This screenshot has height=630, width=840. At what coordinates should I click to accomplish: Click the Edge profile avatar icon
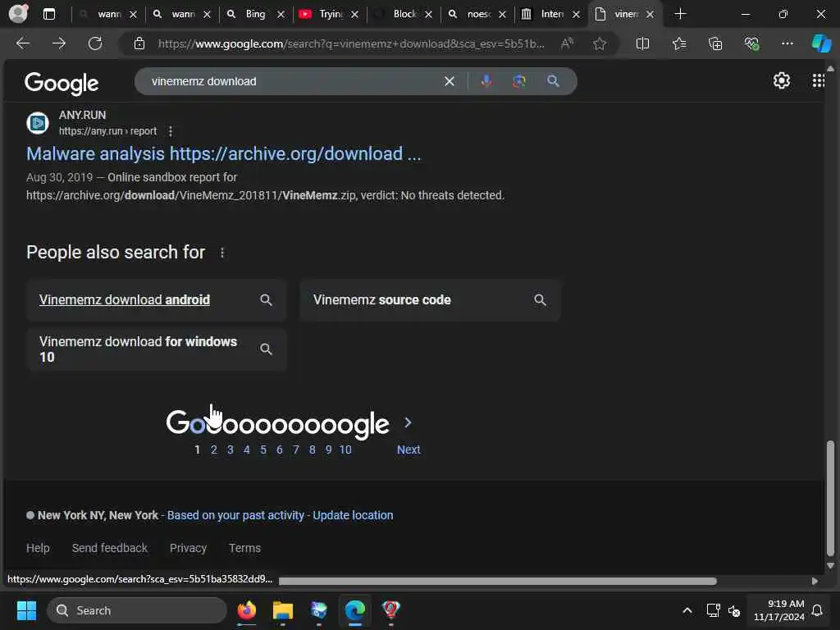coord(19,14)
